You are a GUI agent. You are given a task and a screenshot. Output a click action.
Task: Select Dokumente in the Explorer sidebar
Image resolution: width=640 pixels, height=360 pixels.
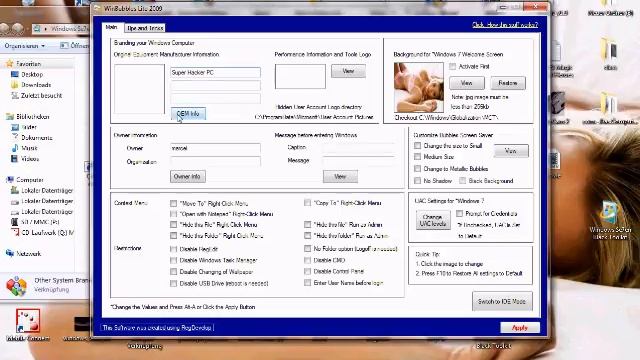(x=37, y=138)
